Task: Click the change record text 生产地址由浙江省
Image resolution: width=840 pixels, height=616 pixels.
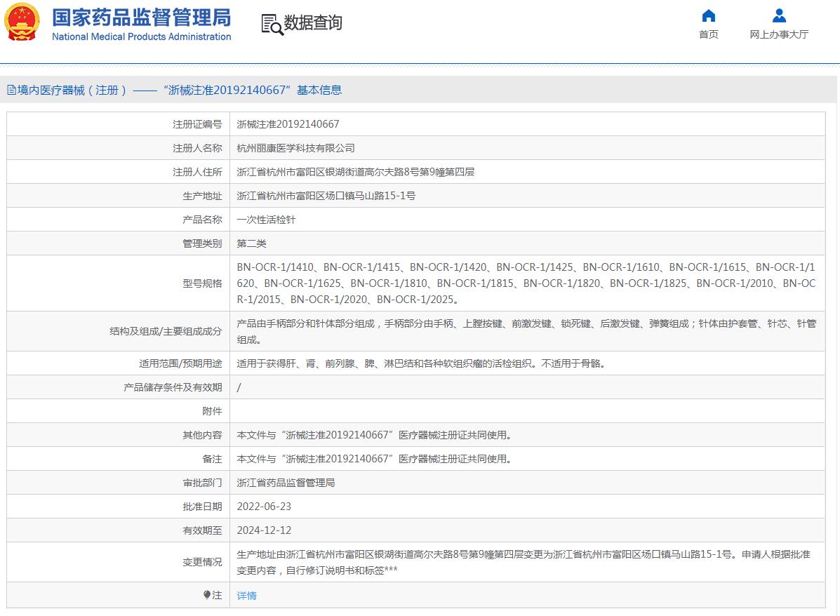Action: (524, 562)
